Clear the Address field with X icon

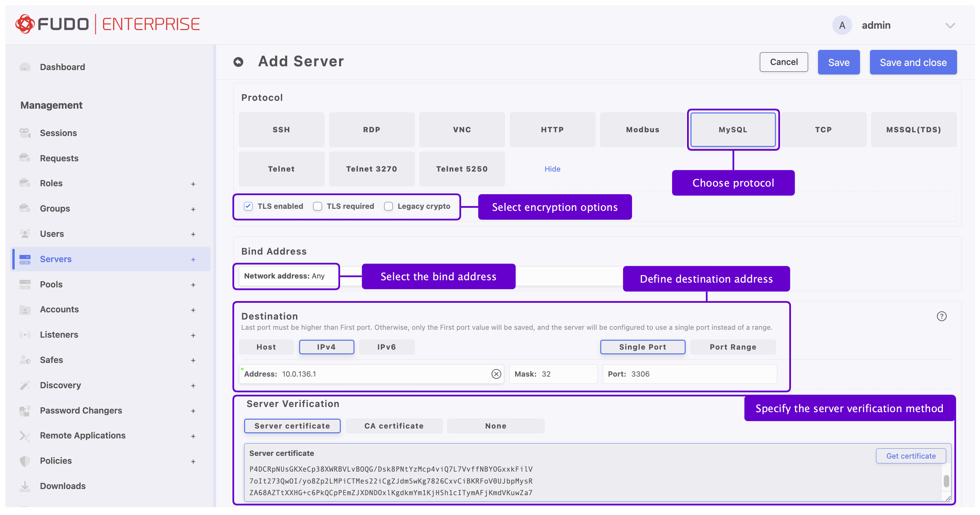(x=496, y=374)
